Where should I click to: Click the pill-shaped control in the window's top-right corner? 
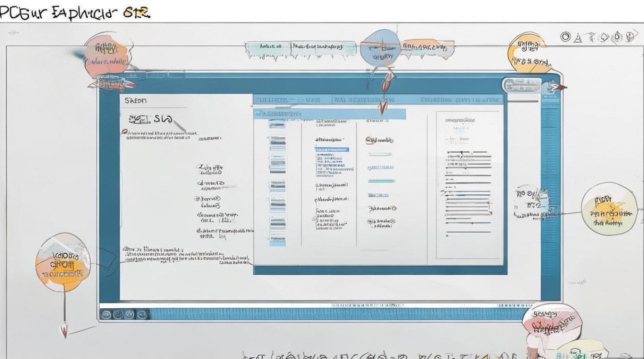click(521, 85)
